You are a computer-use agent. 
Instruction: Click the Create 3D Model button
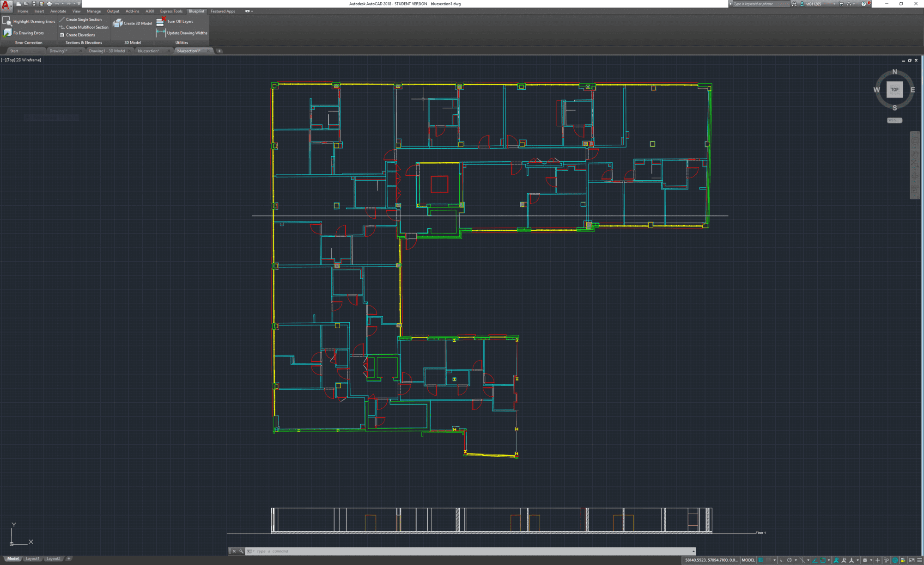(133, 23)
